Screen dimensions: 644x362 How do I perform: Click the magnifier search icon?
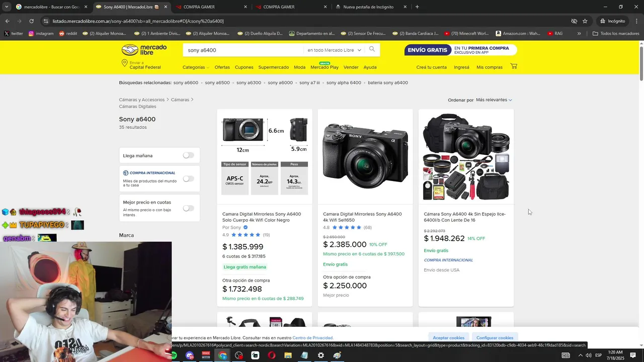[x=372, y=49]
